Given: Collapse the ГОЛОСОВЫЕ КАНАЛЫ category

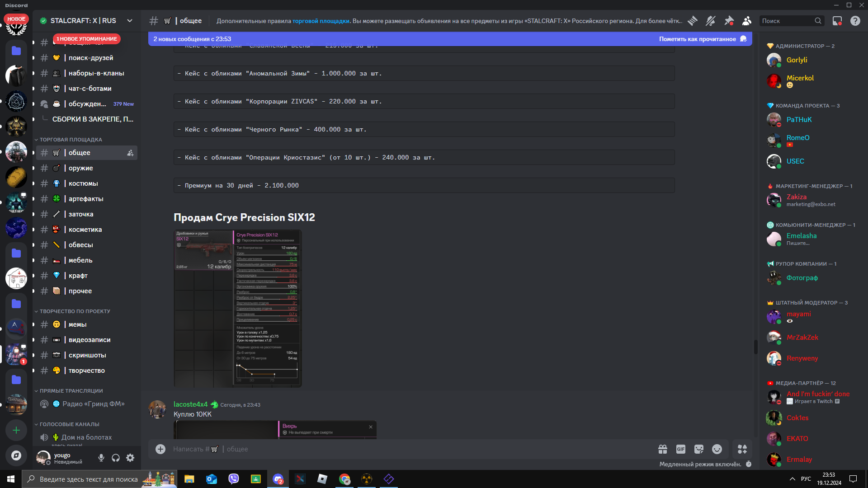Looking at the screenshot, I should [69, 424].
